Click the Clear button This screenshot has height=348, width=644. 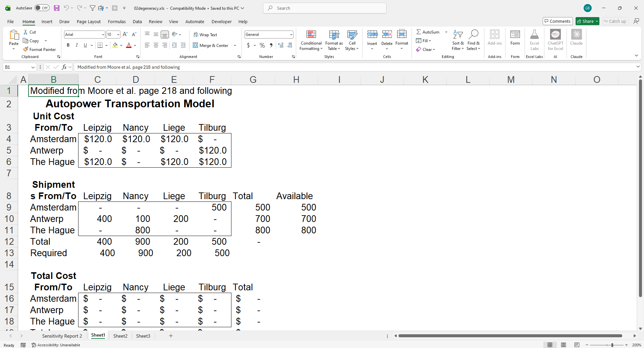point(425,49)
